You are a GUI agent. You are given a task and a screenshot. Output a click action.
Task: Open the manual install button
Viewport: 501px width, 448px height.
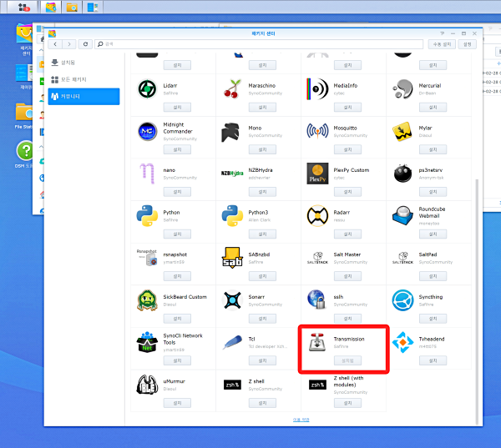point(442,44)
